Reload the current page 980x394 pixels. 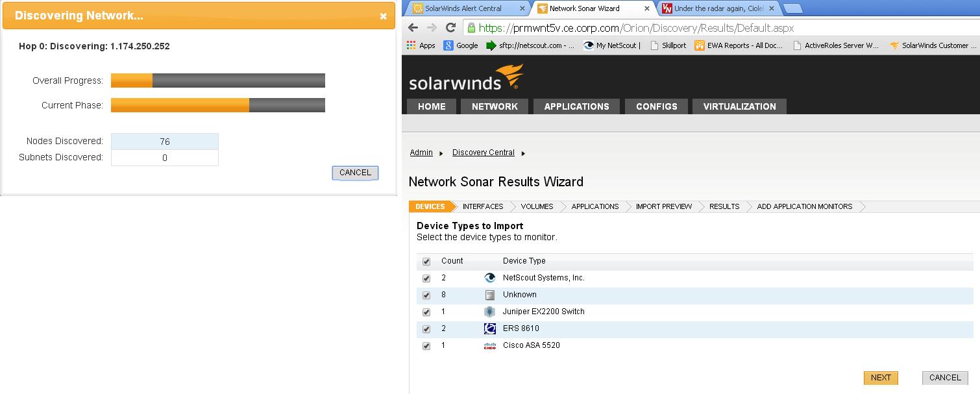(451, 28)
